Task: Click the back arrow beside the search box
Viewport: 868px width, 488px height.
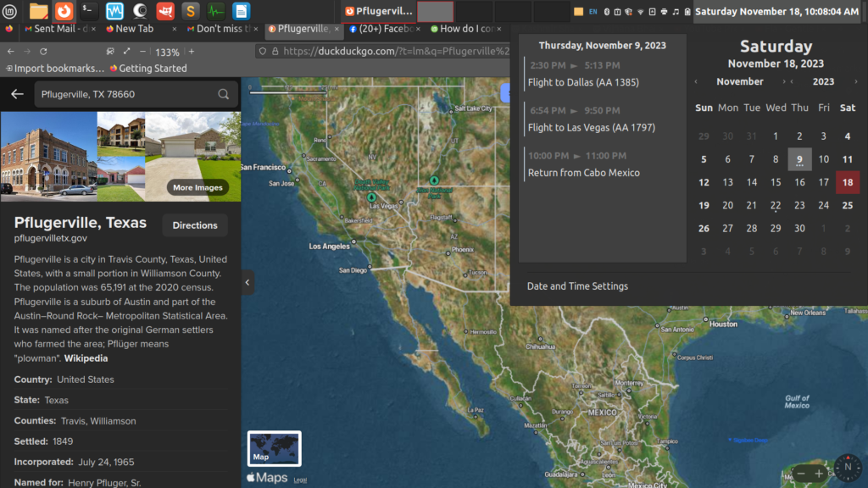Action: pyautogui.click(x=17, y=94)
